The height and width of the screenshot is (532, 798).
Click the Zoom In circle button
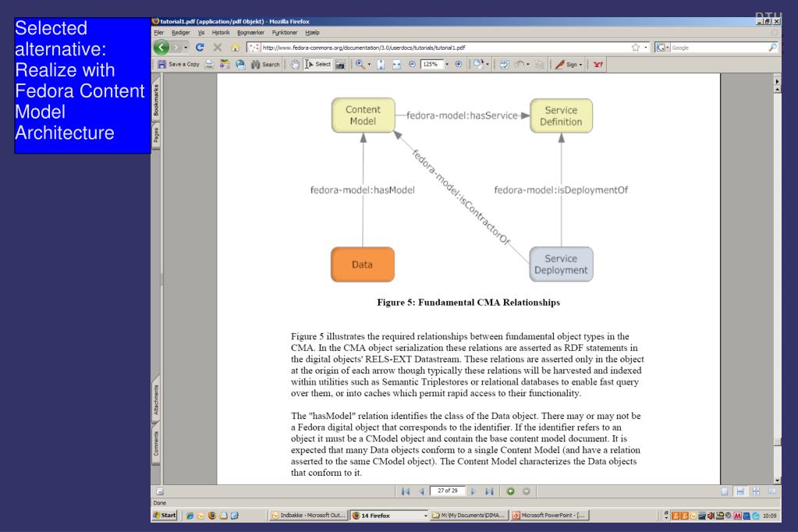coord(459,65)
